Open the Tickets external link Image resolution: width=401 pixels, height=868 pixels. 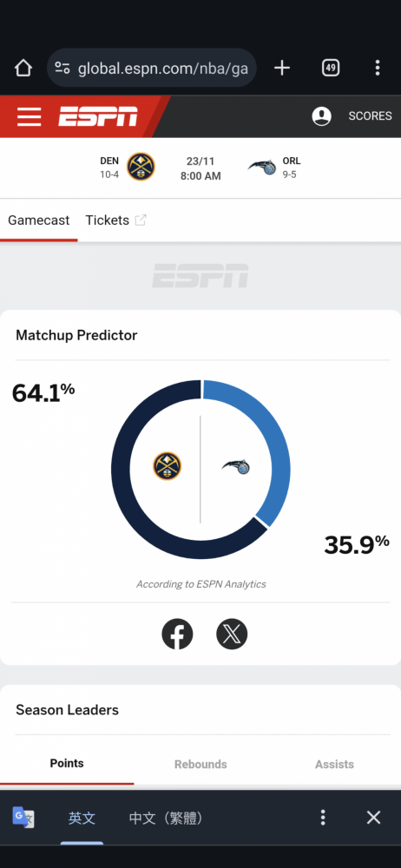[x=115, y=220]
